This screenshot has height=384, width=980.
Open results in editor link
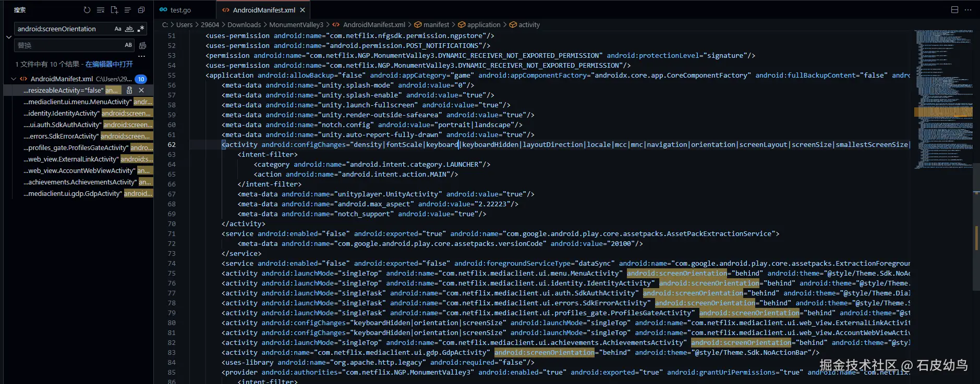pyautogui.click(x=109, y=64)
